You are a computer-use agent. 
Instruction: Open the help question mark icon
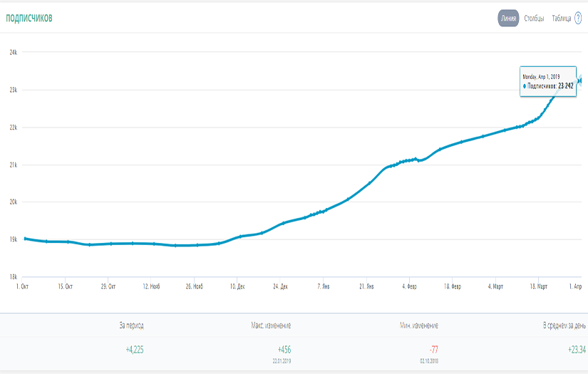pyautogui.click(x=578, y=19)
